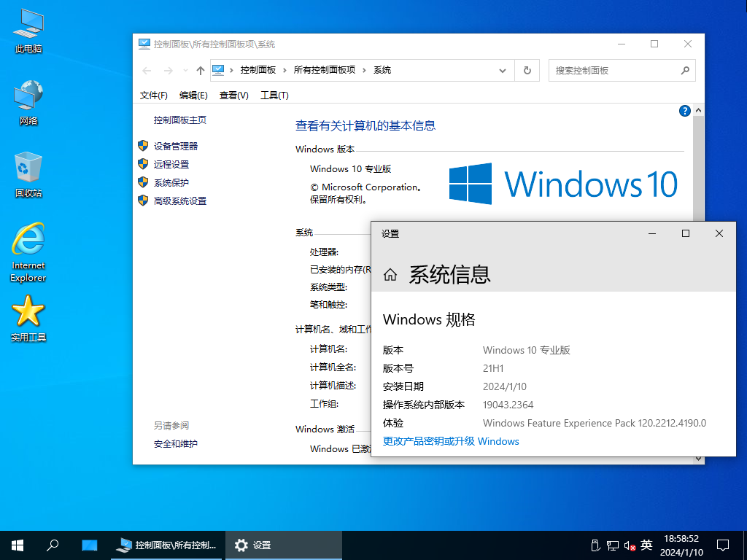Image resolution: width=747 pixels, height=560 pixels.
Task: Click the taskbar clock 18:58:52
Action: (681, 539)
